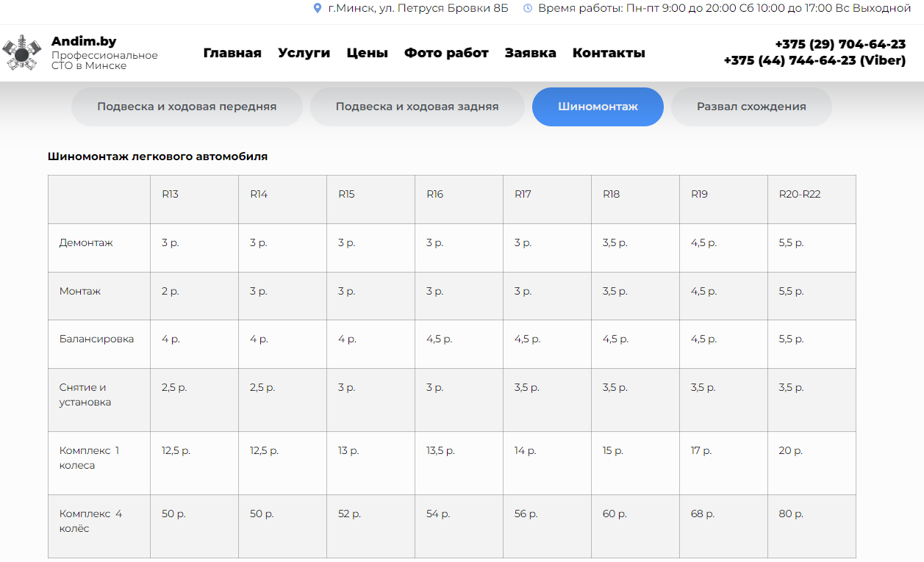The image size is (924, 562).
Task: Click the Балансировка row label
Action: [x=96, y=339]
